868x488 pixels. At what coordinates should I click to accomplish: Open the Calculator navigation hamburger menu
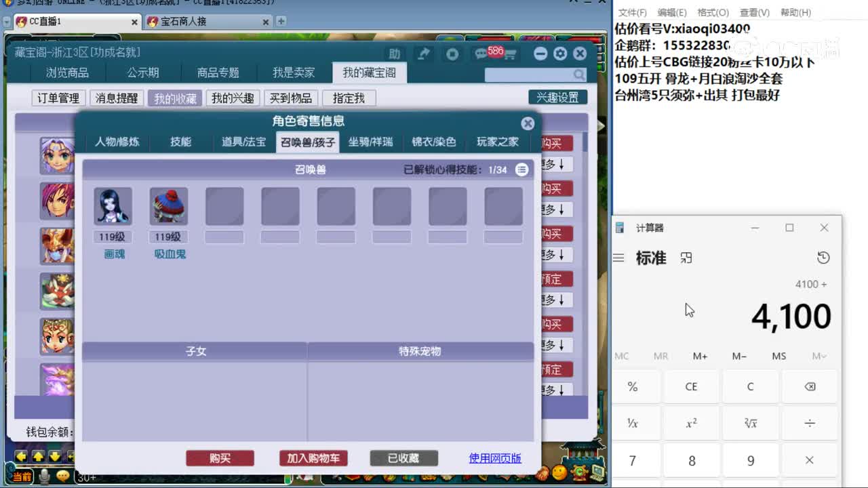[619, 258]
